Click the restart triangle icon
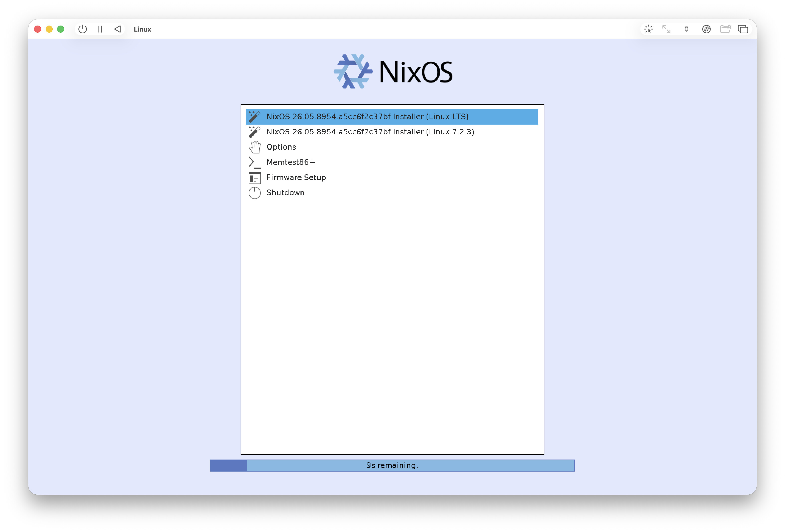The width and height of the screenshot is (785, 532). (x=118, y=29)
